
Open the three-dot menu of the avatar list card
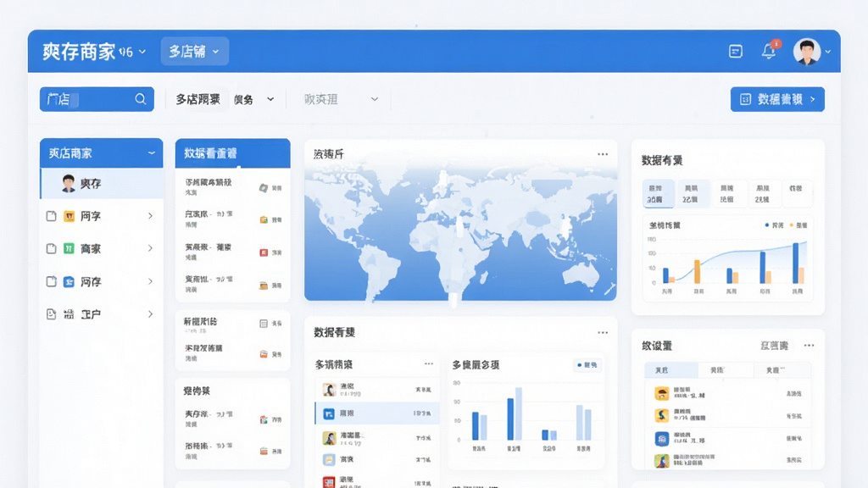point(428,363)
